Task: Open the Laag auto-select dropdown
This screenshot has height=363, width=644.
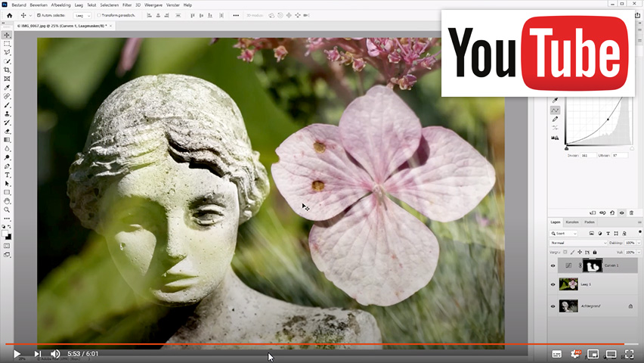Action: (83, 15)
